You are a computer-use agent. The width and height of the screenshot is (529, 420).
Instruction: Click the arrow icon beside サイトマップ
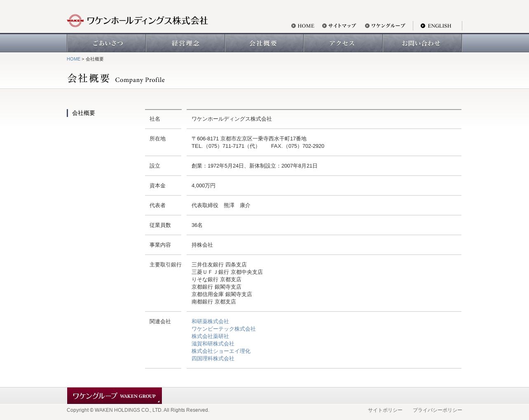pyautogui.click(x=325, y=26)
